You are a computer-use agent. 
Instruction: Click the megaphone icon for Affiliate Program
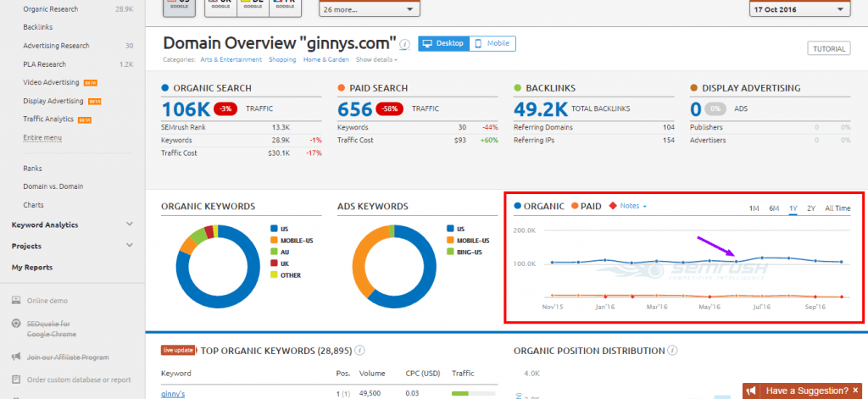pyautogui.click(x=16, y=356)
